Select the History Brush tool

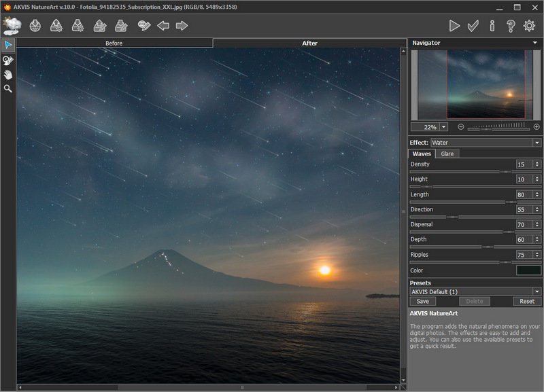(8, 60)
